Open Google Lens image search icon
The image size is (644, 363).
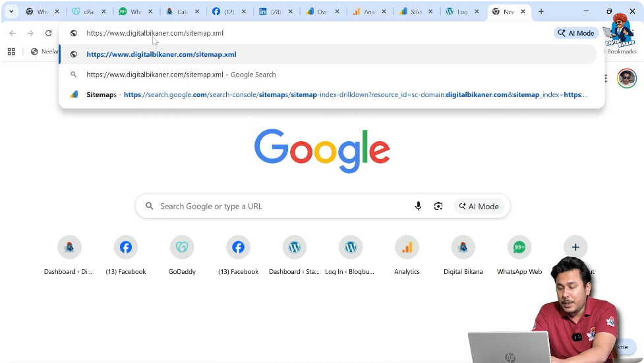(438, 206)
